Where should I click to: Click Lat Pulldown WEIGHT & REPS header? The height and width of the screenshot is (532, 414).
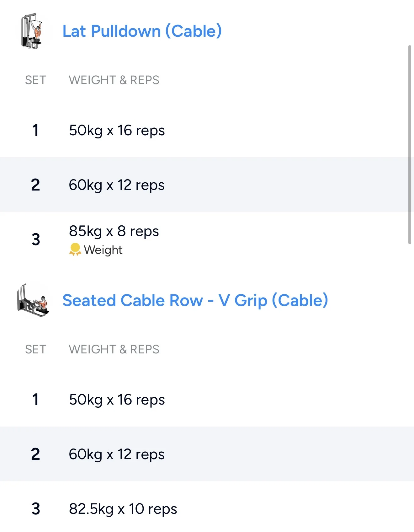[x=114, y=80]
